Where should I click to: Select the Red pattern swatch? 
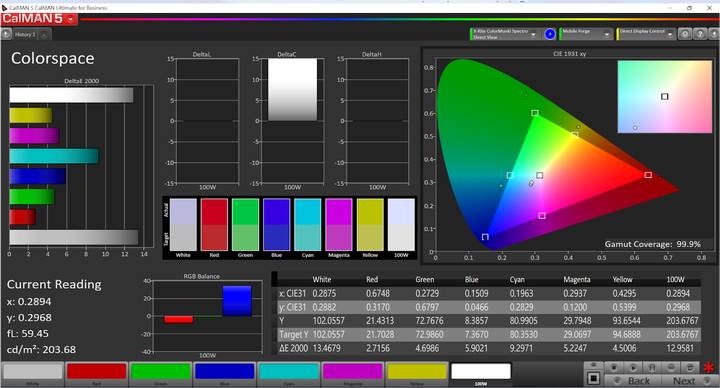(x=96, y=371)
